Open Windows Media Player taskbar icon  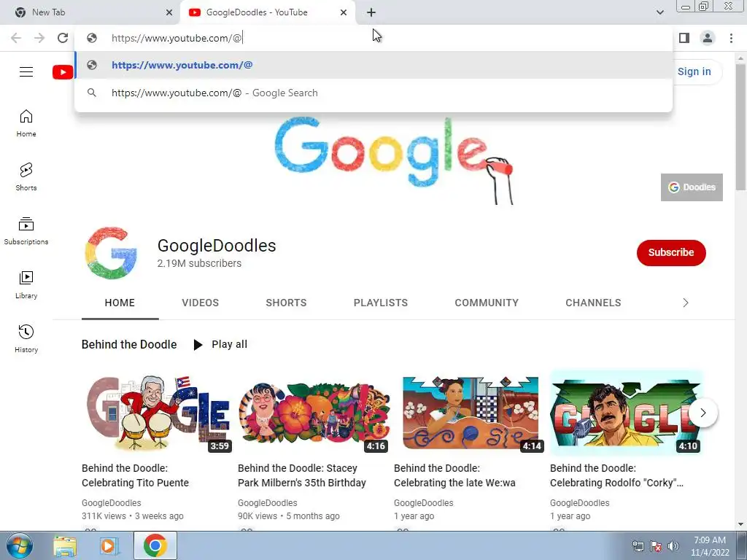109,546
